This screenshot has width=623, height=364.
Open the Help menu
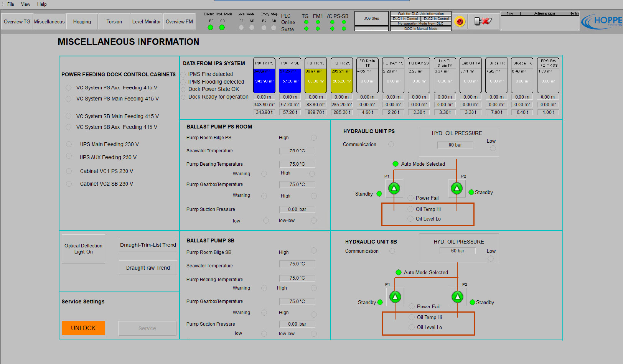42,4
